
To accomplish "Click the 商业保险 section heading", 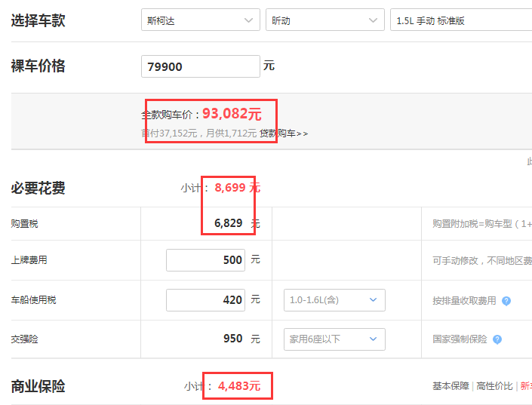I will [38, 386].
